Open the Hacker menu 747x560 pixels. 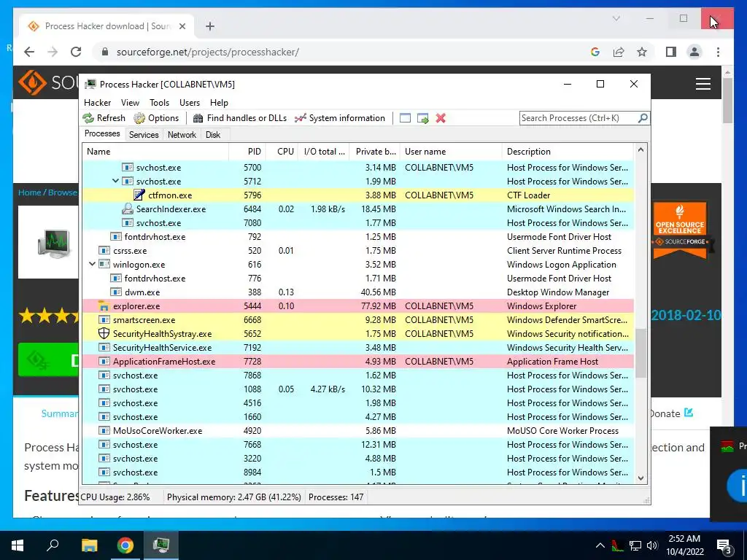coord(97,102)
